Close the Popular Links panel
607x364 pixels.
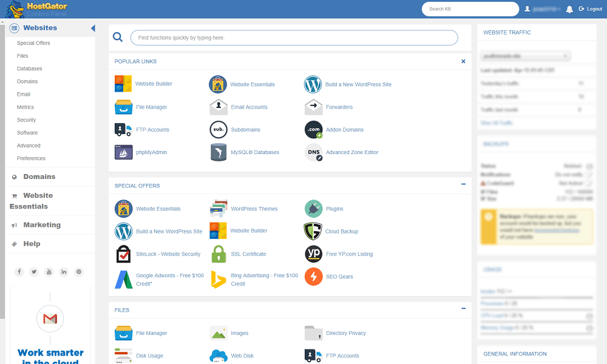click(463, 61)
